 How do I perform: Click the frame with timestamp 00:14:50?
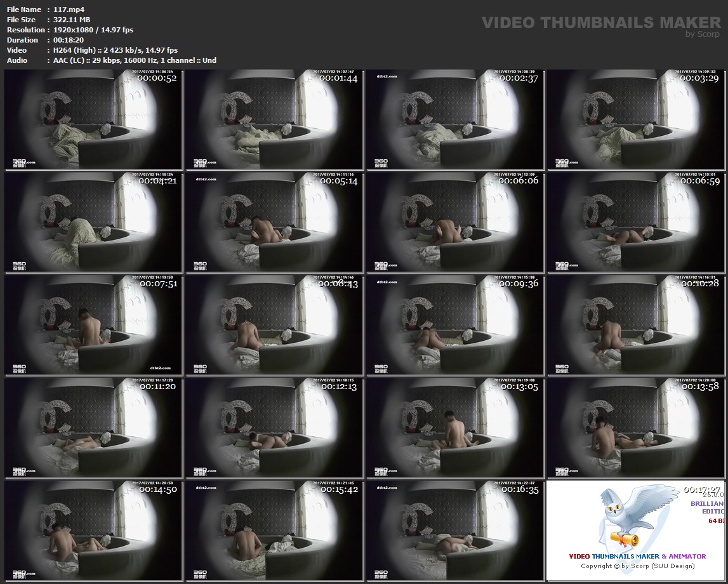(x=93, y=531)
